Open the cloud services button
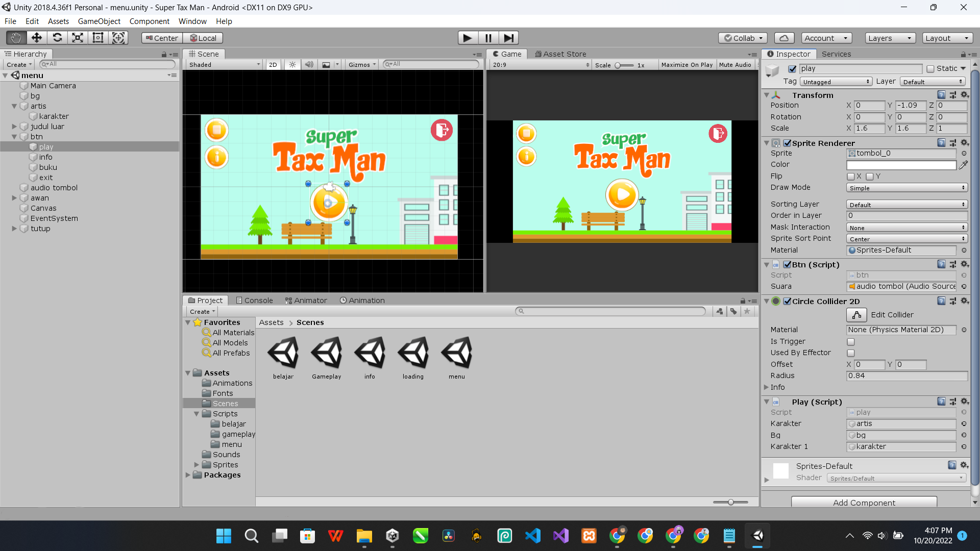This screenshot has height=551, width=980. [784, 38]
